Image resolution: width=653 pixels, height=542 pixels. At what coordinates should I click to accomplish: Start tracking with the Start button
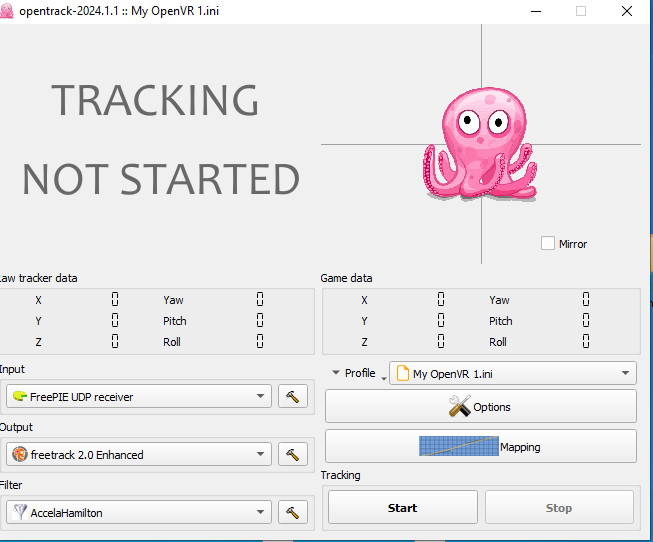point(402,508)
